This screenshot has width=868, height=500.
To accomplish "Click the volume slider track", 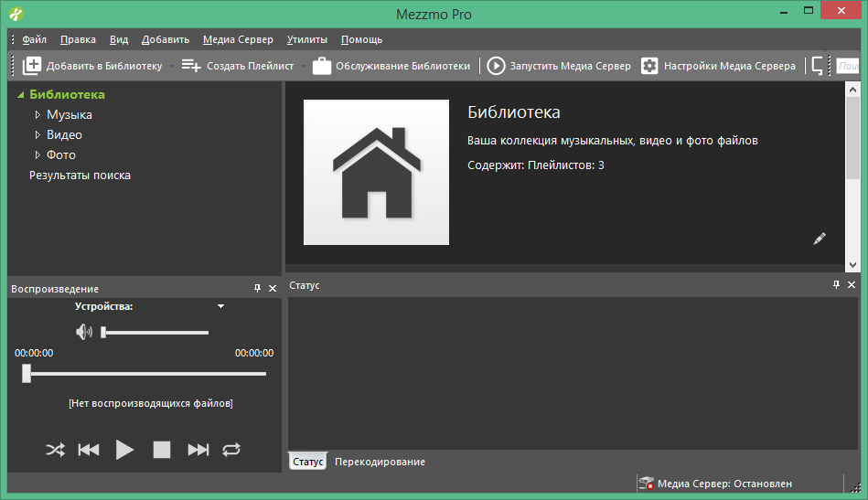I will click(155, 333).
